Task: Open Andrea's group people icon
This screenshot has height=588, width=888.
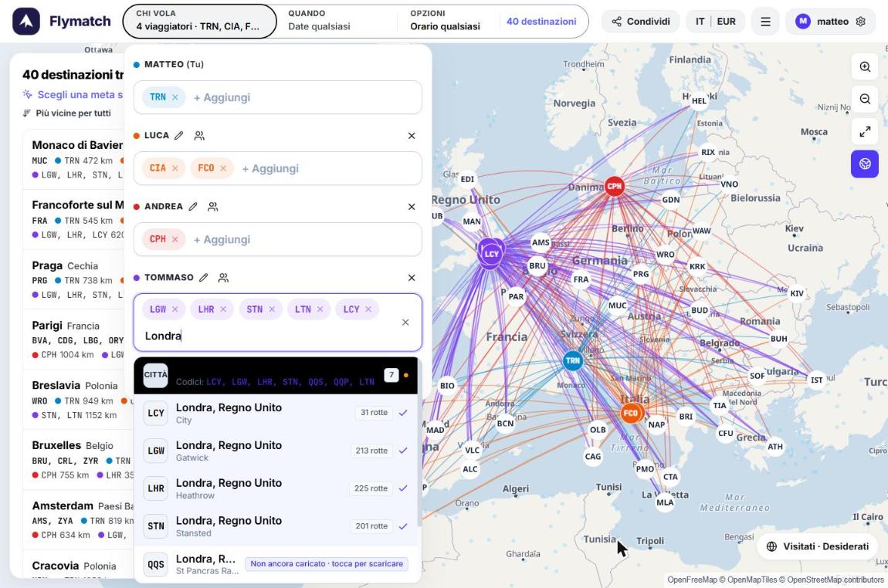Action: coord(213,207)
